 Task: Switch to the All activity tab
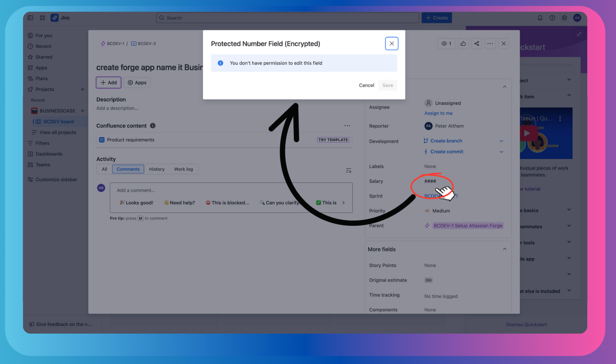[x=104, y=169]
